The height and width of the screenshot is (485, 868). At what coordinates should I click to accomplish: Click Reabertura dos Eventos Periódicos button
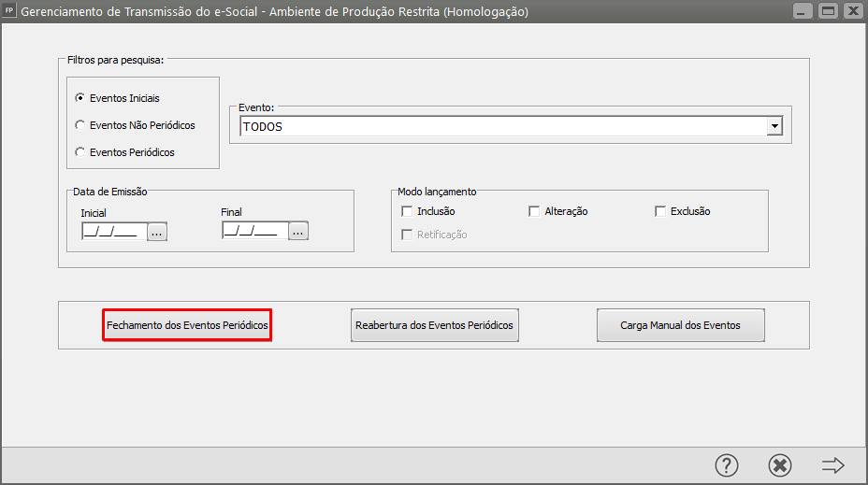coord(434,325)
